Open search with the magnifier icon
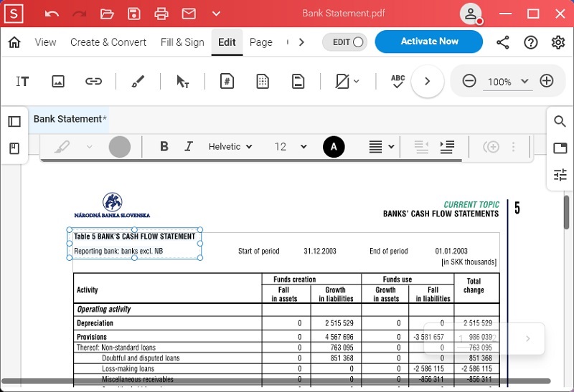 click(560, 121)
